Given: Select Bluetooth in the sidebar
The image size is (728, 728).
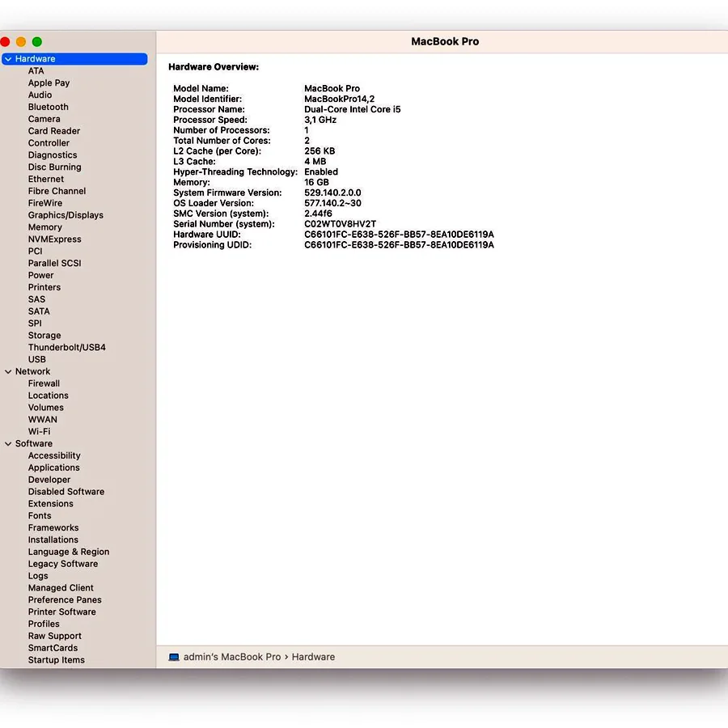Looking at the screenshot, I should [49, 108].
